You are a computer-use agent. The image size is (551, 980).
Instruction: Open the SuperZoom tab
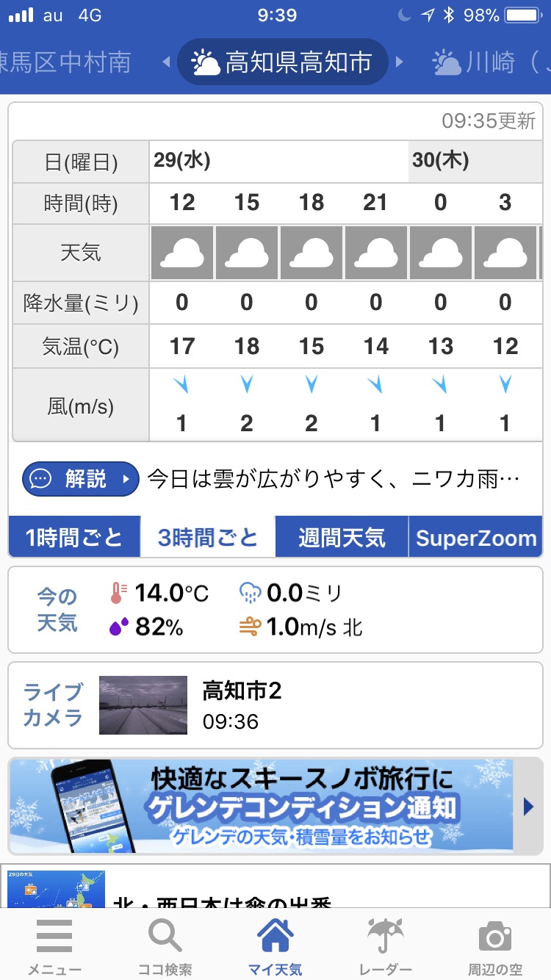click(x=475, y=537)
